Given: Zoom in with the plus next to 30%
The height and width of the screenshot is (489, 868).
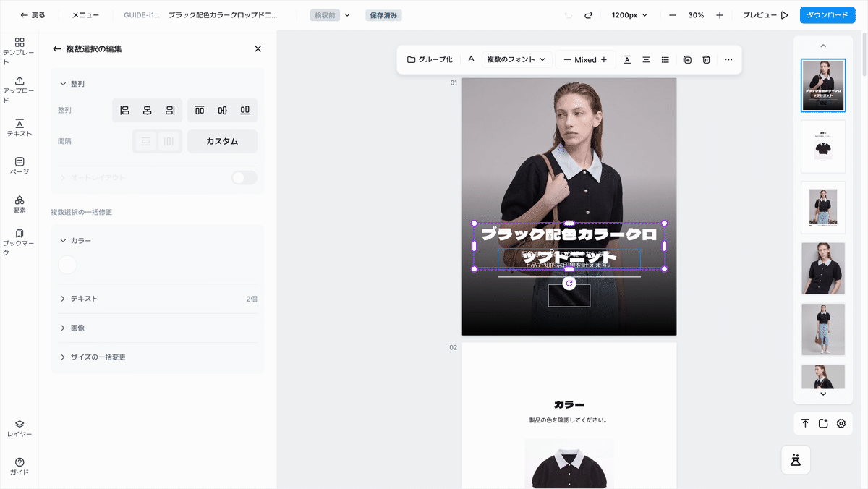Looking at the screenshot, I should pyautogui.click(x=720, y=15).
